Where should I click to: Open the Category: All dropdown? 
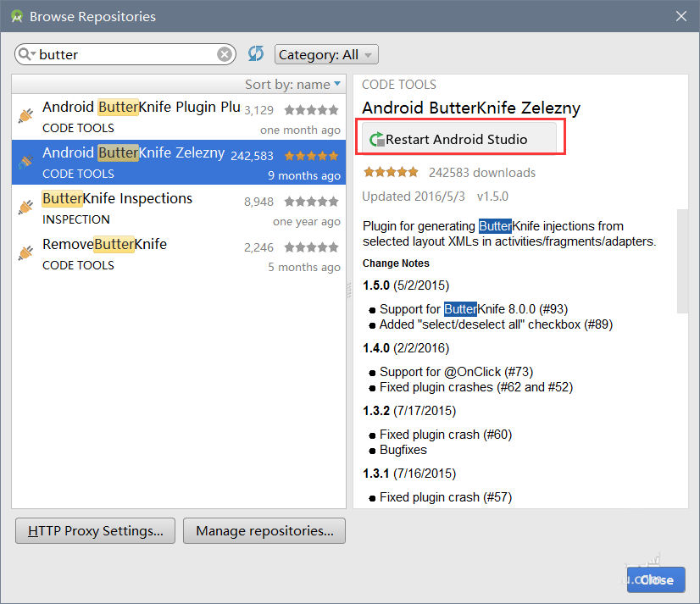[326, 54]
